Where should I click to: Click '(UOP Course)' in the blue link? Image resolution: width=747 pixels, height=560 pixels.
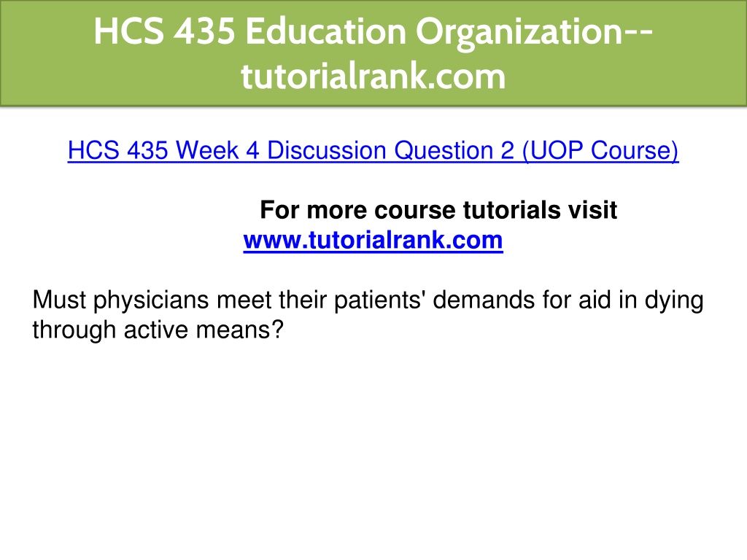pyautogui.click(x=600, y=152)
